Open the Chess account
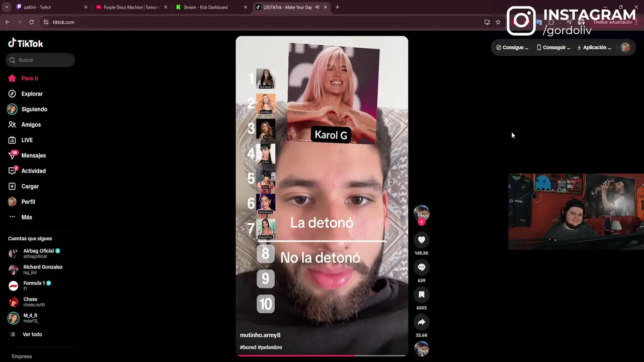This screenshot has height=362, width=644. tap(27, 302)
